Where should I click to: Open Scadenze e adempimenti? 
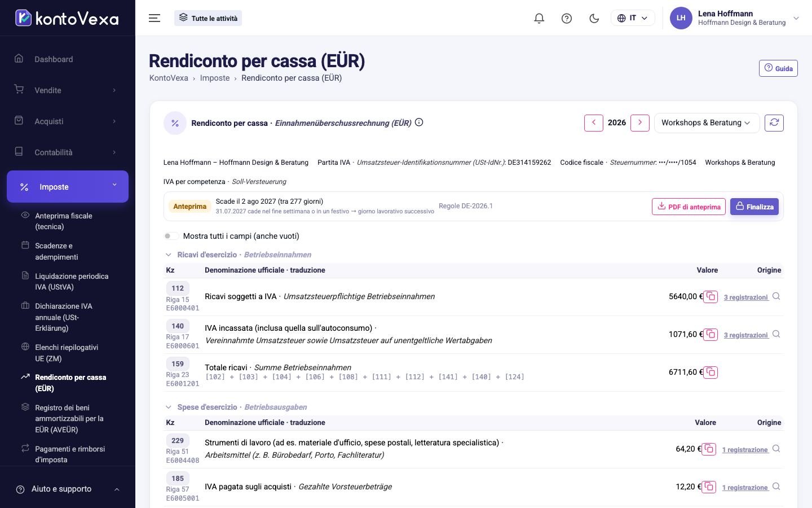(x=68, y=251)
